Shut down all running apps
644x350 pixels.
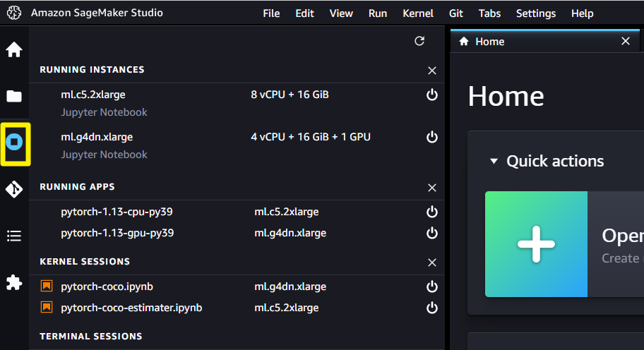432,188
